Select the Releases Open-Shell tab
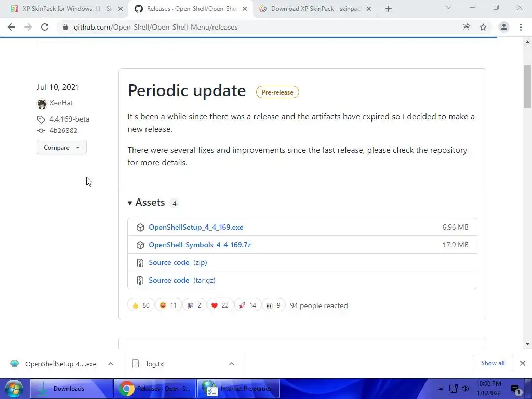This screenshot has height=399, width=532. (191, 9)
